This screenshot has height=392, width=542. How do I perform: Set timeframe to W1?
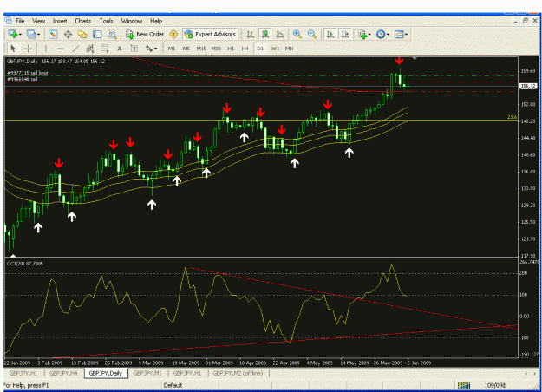tap(275, 49)
